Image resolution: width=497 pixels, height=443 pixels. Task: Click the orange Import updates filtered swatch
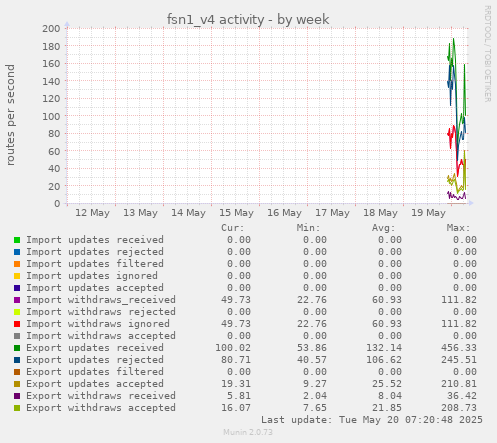17,264
